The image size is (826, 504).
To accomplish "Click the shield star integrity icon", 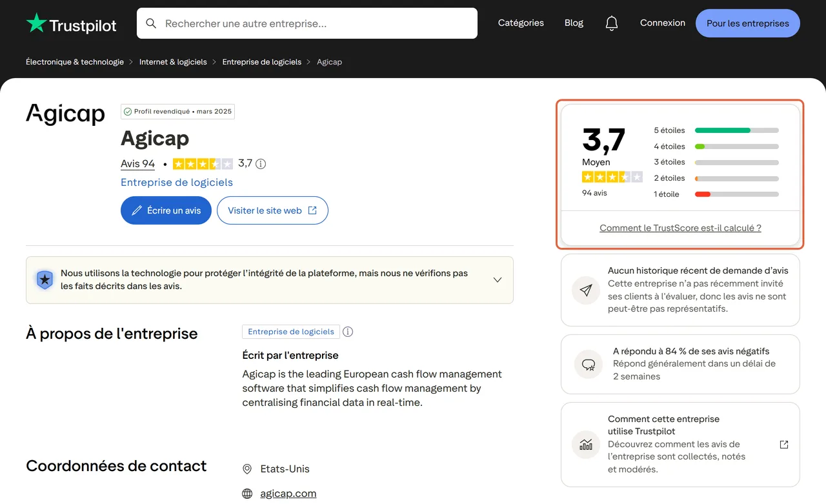I will [x=45, y=279].
